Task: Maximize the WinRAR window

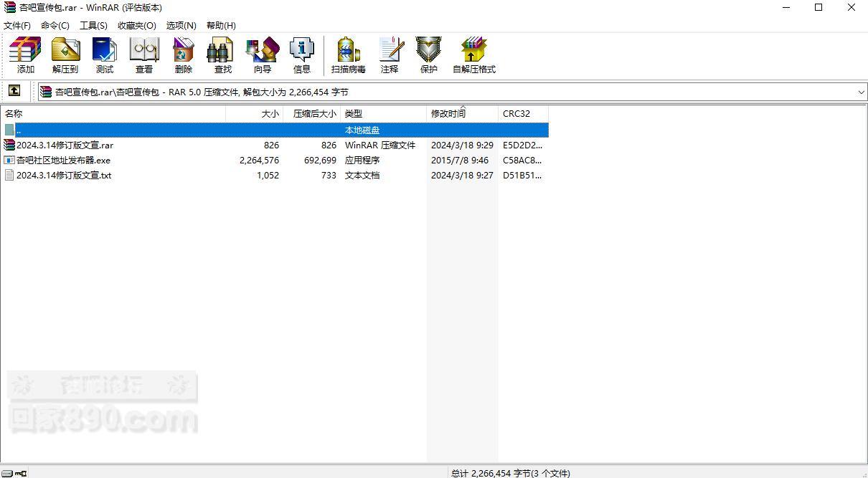Action: (x=819, y=8)
